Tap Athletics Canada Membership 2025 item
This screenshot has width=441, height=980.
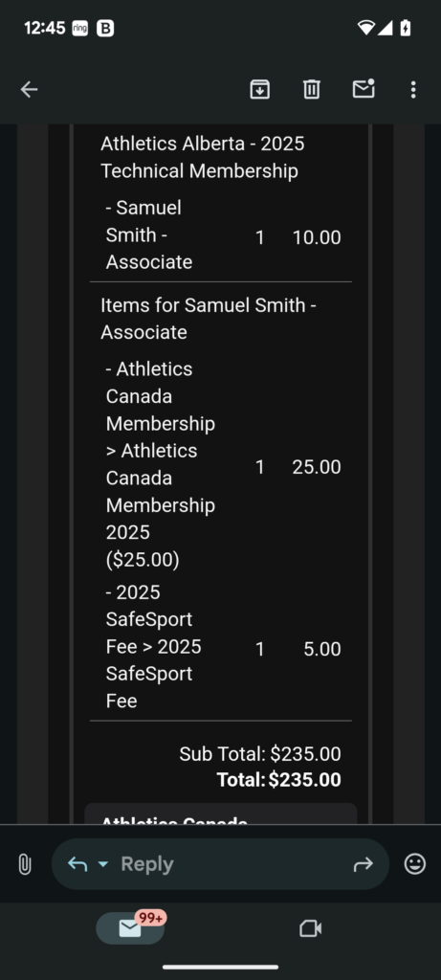(161, 464)
